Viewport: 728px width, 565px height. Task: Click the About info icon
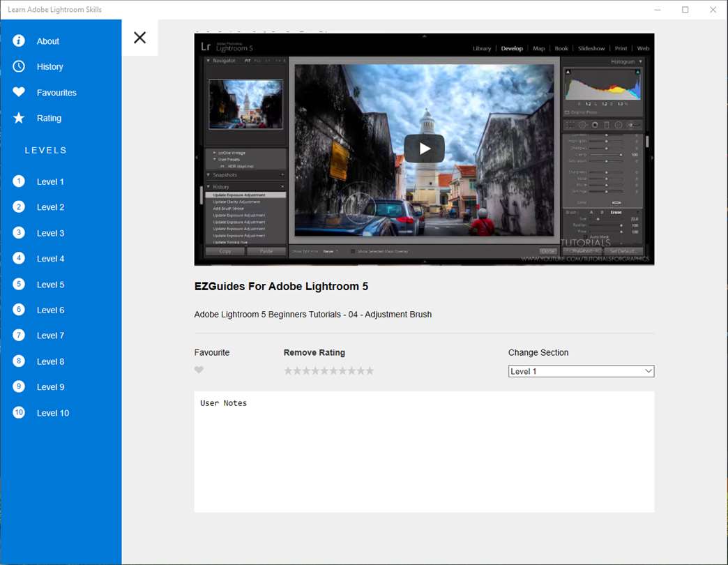[19, 41]
